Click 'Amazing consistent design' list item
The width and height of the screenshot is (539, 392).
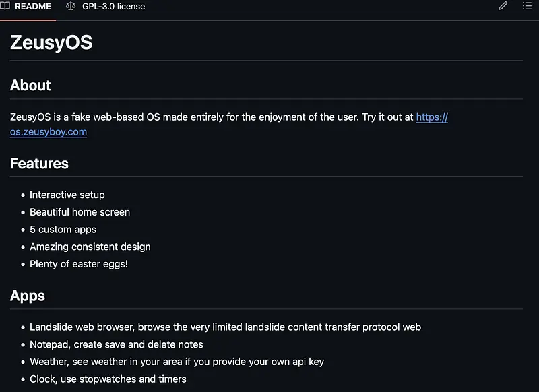(x=90, y=247)
